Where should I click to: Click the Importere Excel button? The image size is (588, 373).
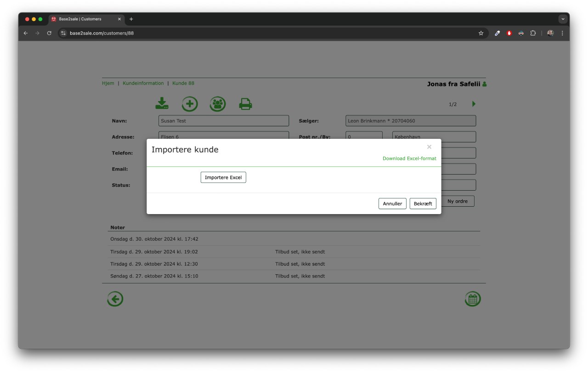(x=223, y=177)
